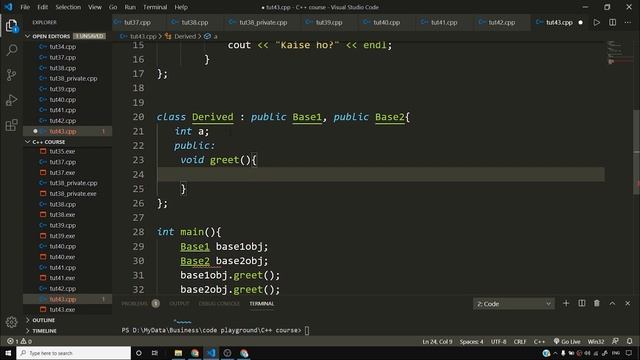This screenshot has height=360, width=640.
Task: Open the Explorer view in activity bar
Action: click(x=11, y=26)
